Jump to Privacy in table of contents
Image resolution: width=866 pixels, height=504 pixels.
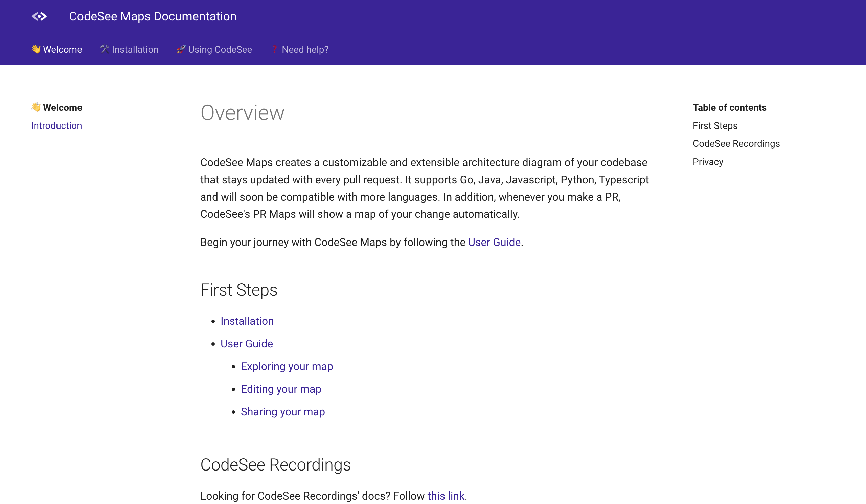coord(708,162)
